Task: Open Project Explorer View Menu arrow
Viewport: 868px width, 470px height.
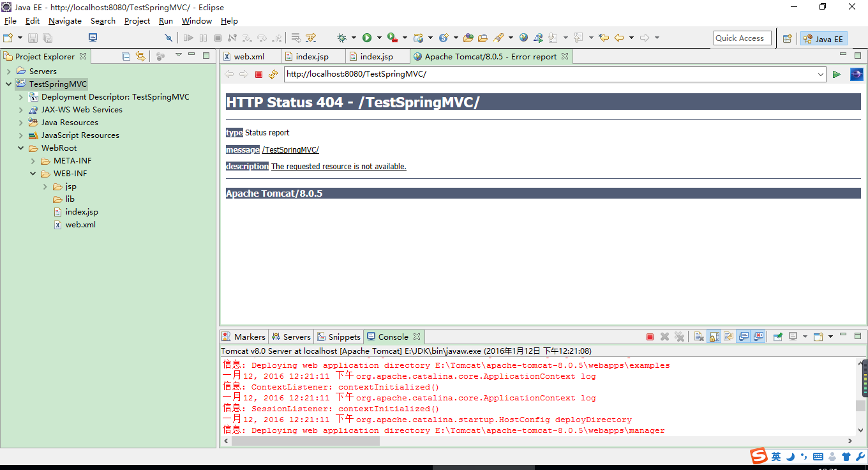Action: (178, 55)
